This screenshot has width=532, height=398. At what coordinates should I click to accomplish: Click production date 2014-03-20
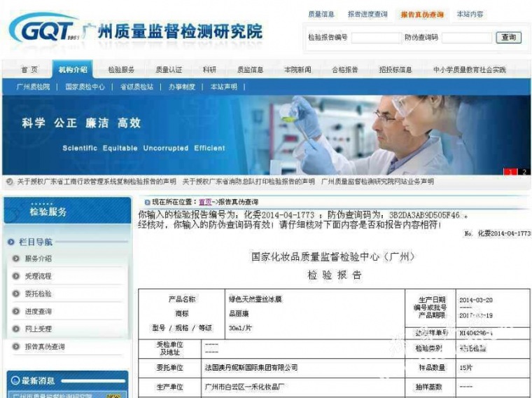click(x=476, y=300)
